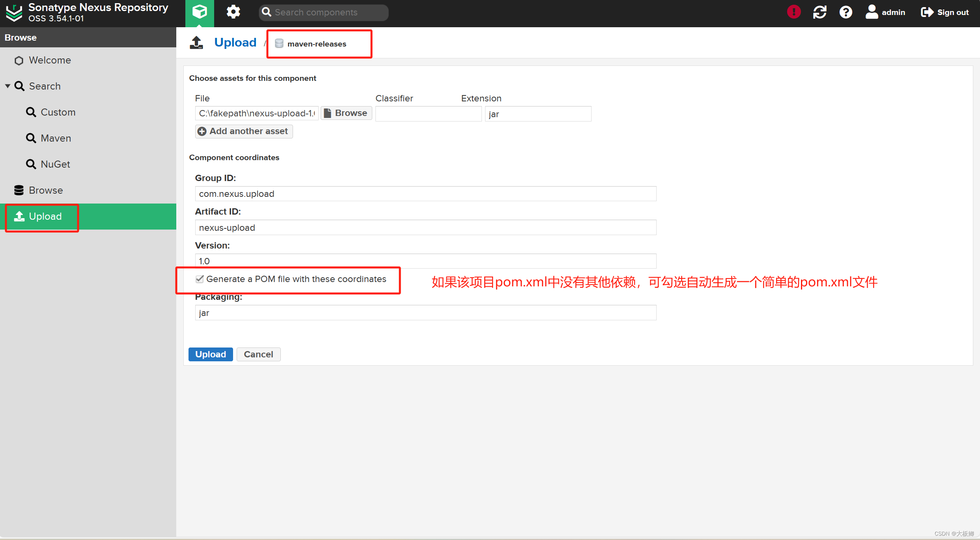Click the Packaging field
Screen dimensions: 980x540
tap(426, 313)
